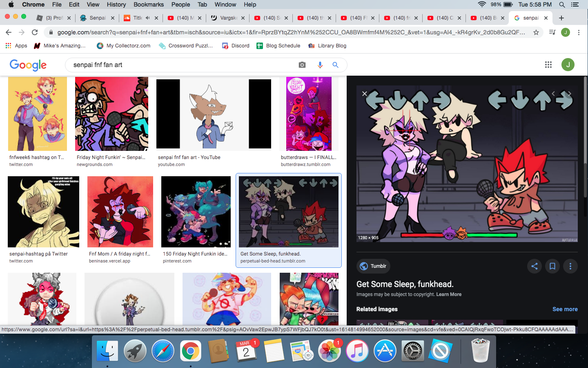
Task: Open Spotlight search in menu bar
Action: [x=562, y=4]
